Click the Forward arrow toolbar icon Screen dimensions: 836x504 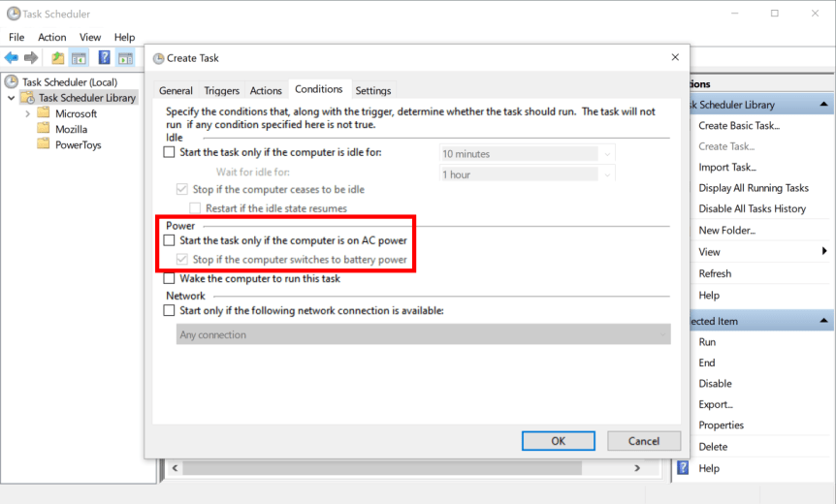click(31, 57)
